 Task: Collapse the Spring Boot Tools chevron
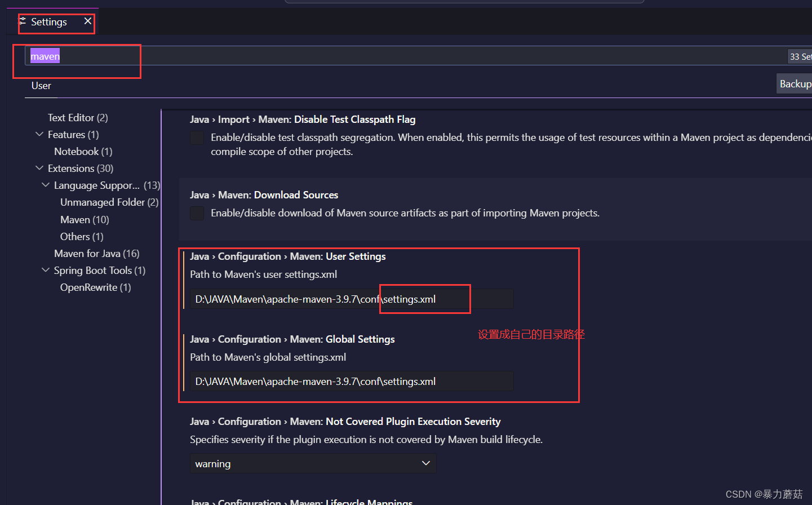point(46,271)
